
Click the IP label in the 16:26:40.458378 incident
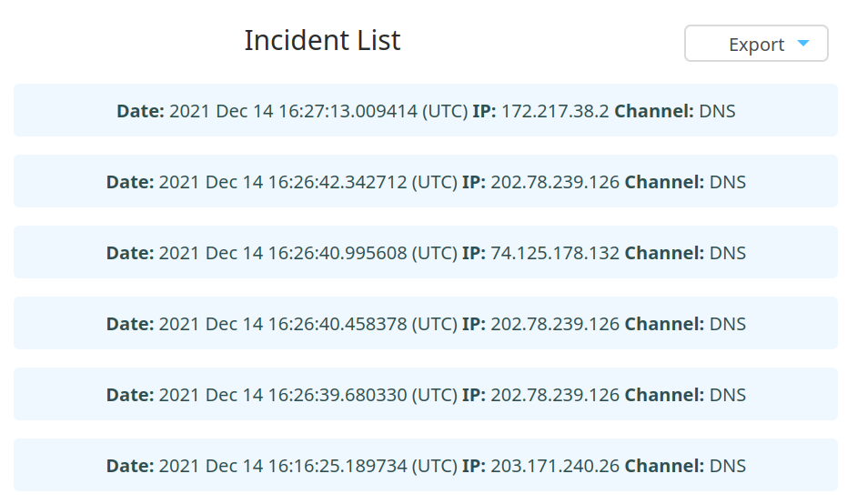474,324
